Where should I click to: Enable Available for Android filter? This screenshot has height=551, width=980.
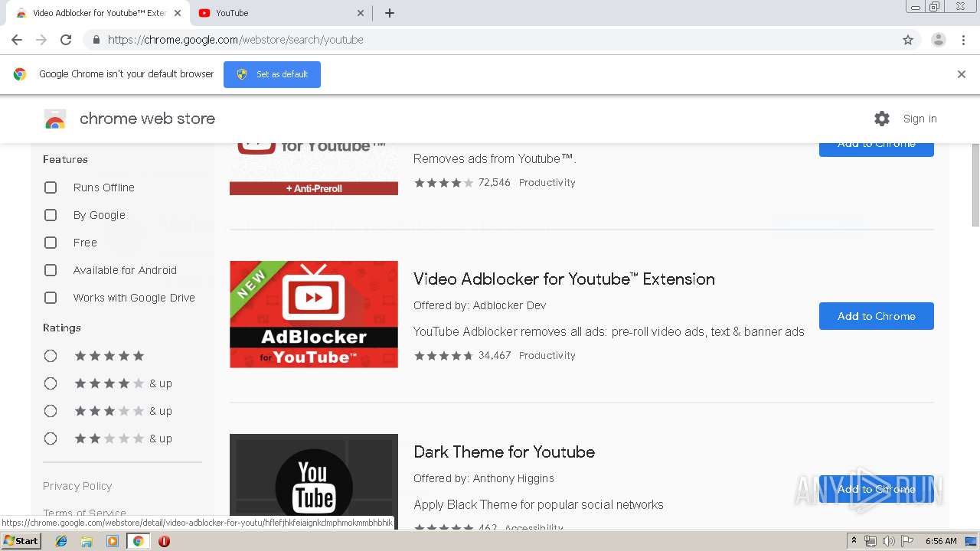point(51,270)
